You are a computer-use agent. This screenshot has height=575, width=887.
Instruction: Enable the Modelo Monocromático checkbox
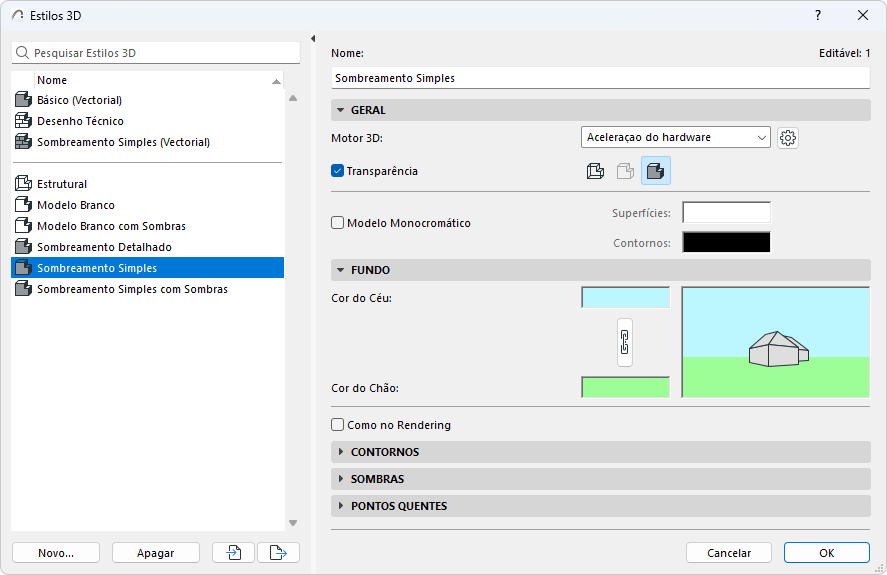coord(338,222)
